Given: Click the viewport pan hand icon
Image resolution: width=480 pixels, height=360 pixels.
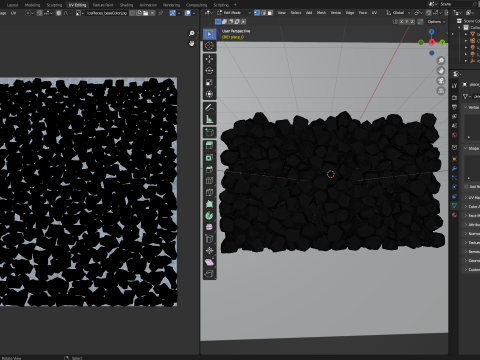Looking at the screenshot, I should click(441, 71).
